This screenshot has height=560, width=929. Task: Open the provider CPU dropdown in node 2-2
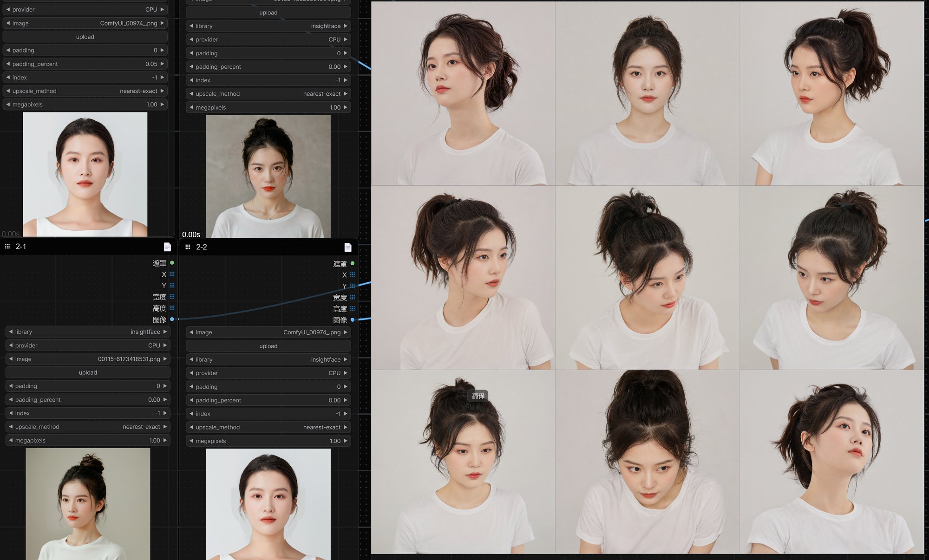point(268,373)
